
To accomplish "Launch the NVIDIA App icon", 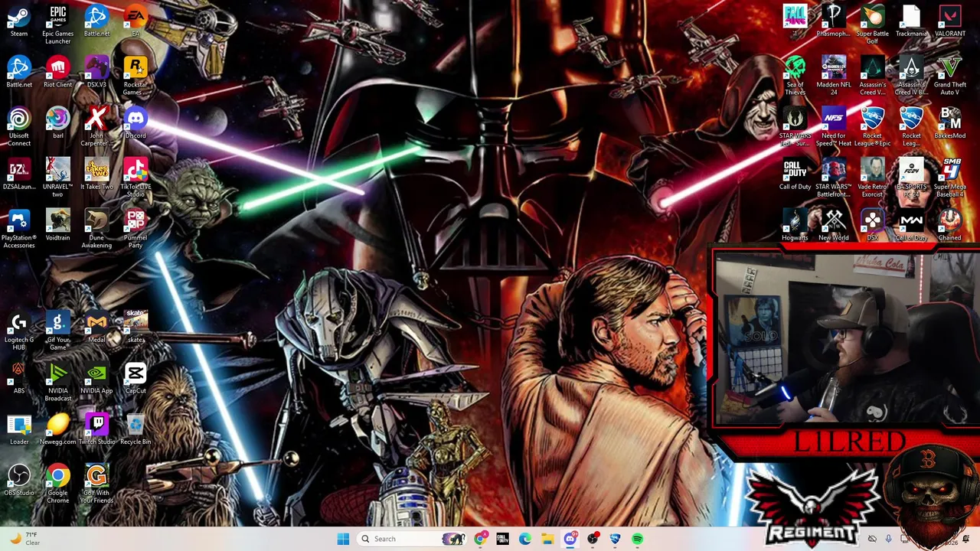I will point(96,380).
